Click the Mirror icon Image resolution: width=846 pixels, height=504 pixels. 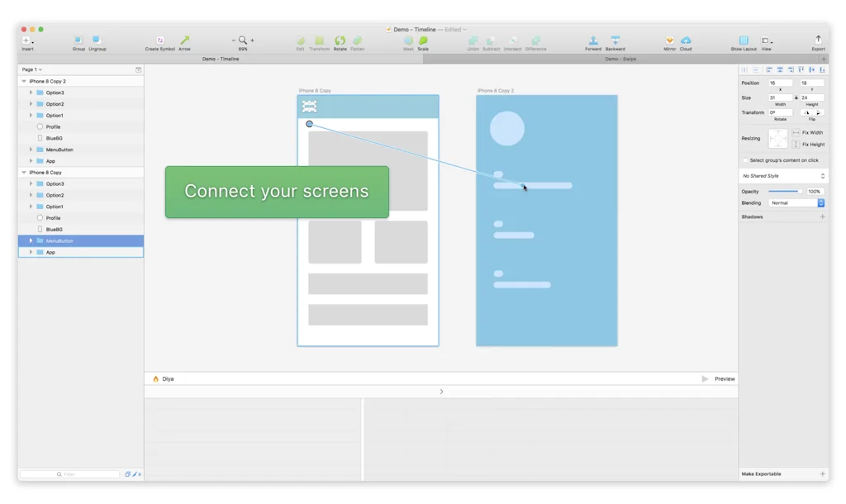[668, 40]
